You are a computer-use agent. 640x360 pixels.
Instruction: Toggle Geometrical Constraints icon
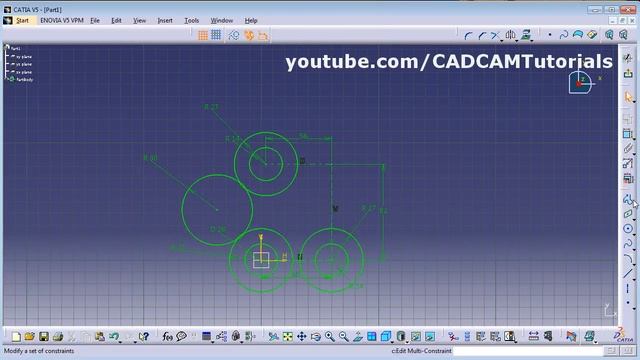pyautogui.click(x=249, y=36)
